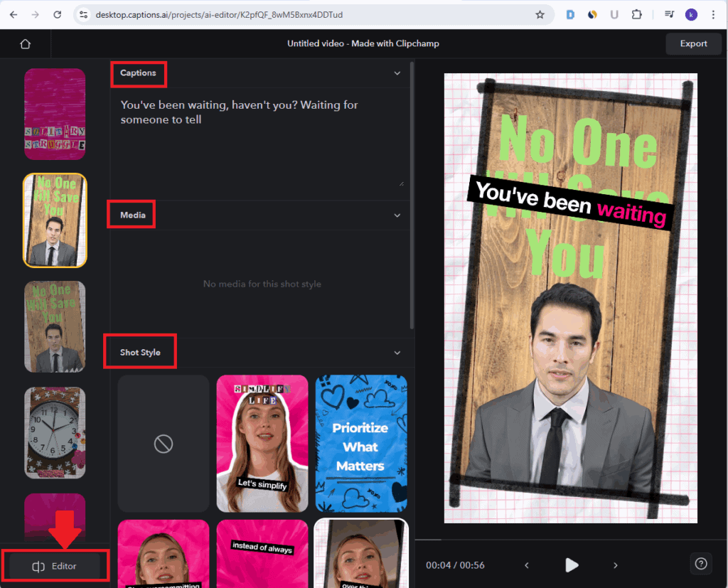Open the Editor button

click(55, 566)
